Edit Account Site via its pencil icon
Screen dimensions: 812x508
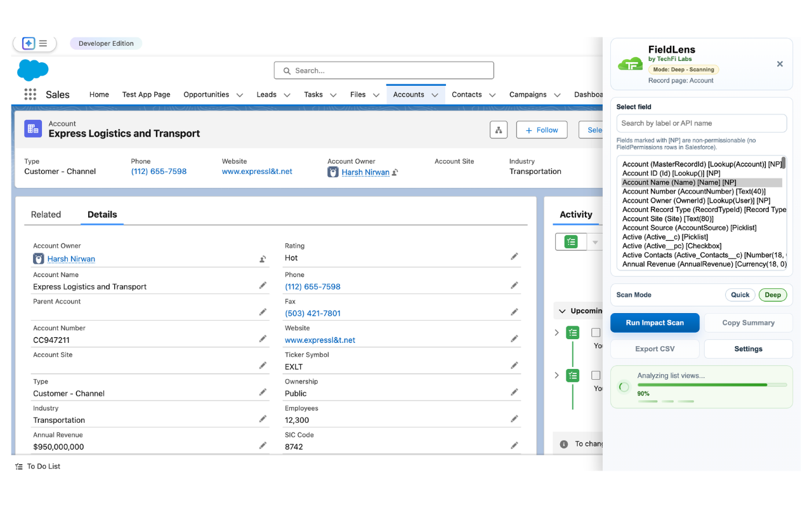click(263, 366)
